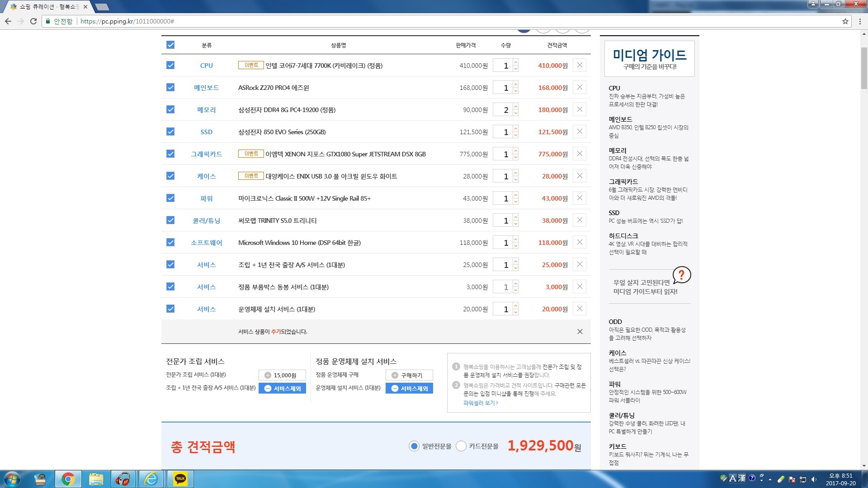This screenshot has width=868, height=488.
Task: Click the question mark guide bubble icon
Action: pos(681,274)
